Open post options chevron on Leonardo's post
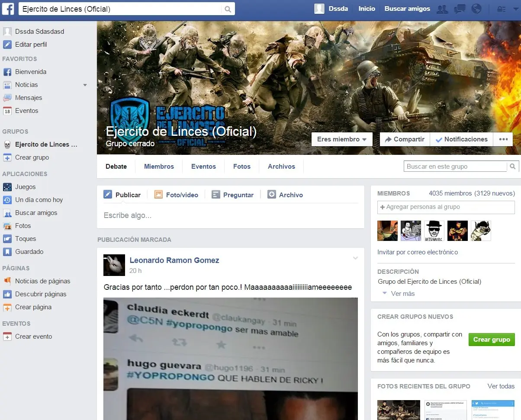The height and width of the screenshot is (420, 521). click(355, 258)
